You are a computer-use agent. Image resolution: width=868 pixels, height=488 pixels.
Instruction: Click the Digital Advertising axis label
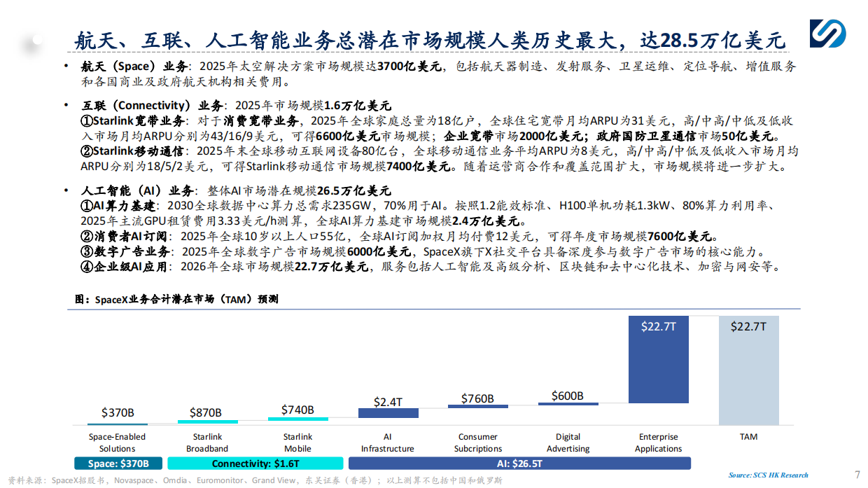point(568,442)
